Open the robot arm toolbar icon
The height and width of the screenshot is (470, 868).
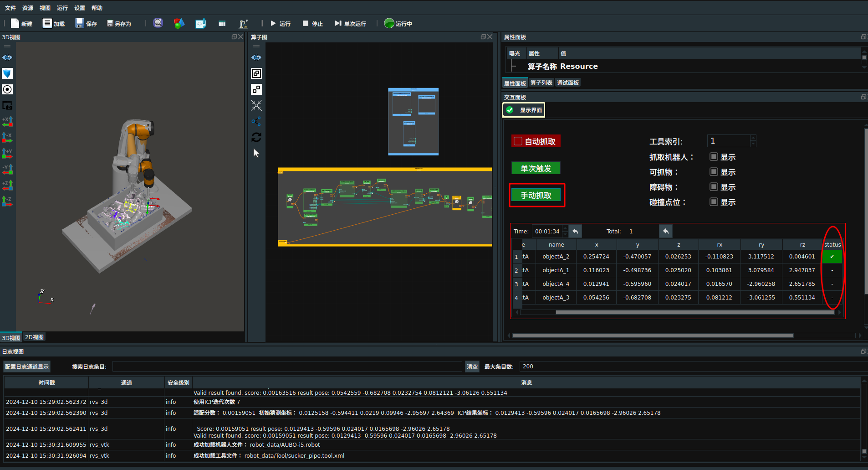[x=244, y=24]
